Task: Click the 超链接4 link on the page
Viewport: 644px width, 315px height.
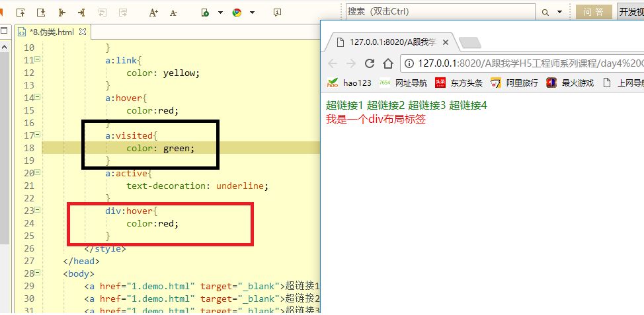Action: 468,106
